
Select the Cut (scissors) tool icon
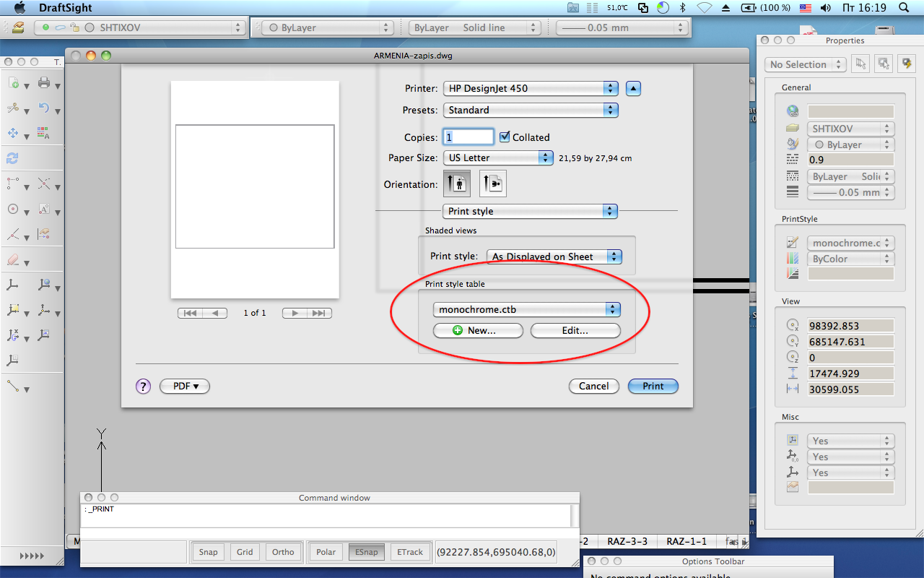pyautogui.click(x=13, y=108)
